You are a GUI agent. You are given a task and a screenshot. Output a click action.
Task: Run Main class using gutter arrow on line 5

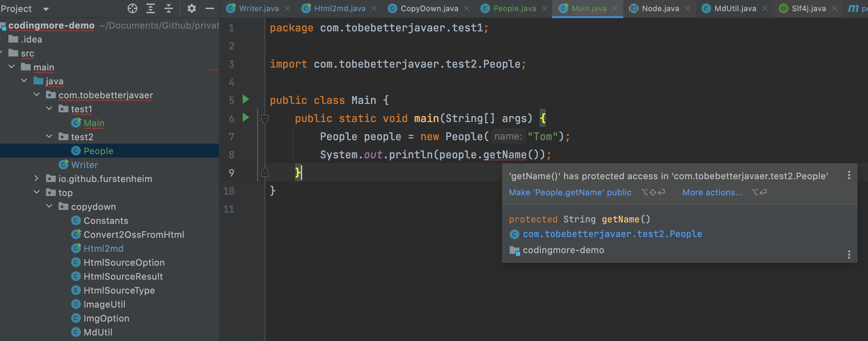coord(246,99)
